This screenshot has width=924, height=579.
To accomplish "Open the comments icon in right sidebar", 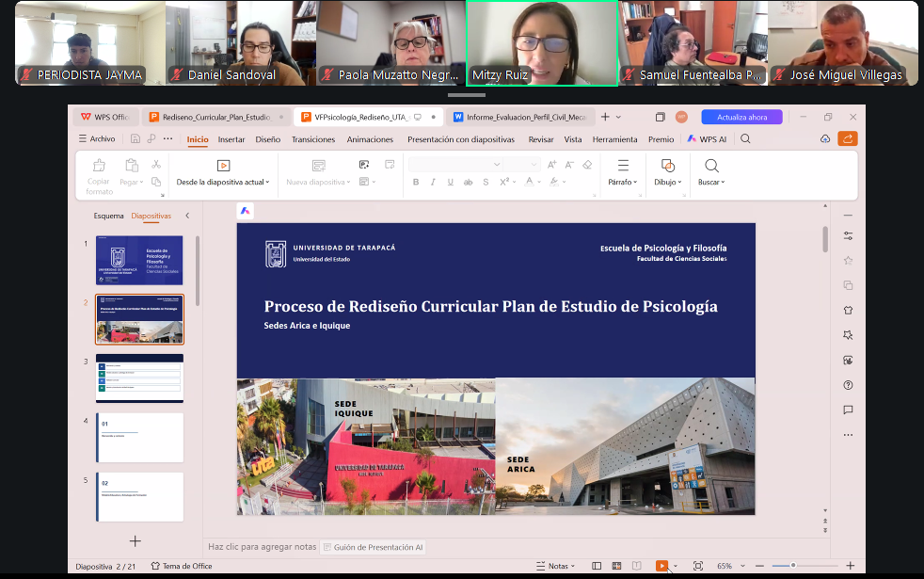I will [x=848, y=410].
